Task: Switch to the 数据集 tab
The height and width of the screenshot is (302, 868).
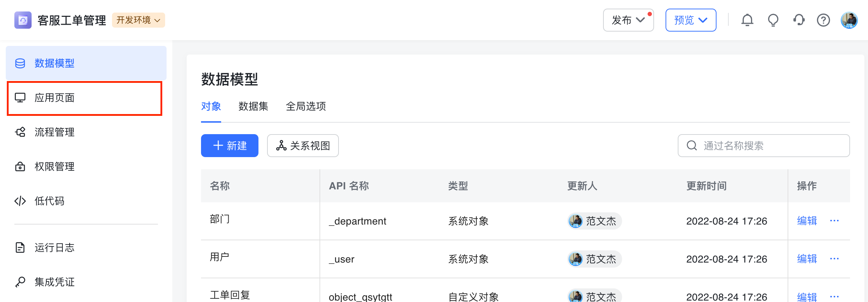Action: 253,107
